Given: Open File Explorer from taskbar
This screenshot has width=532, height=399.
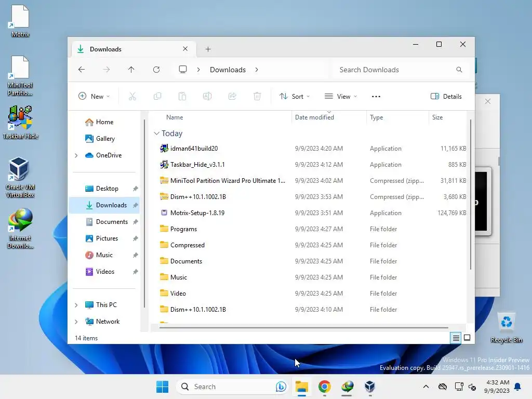Looking at the screenshot, I should point(302,387).
